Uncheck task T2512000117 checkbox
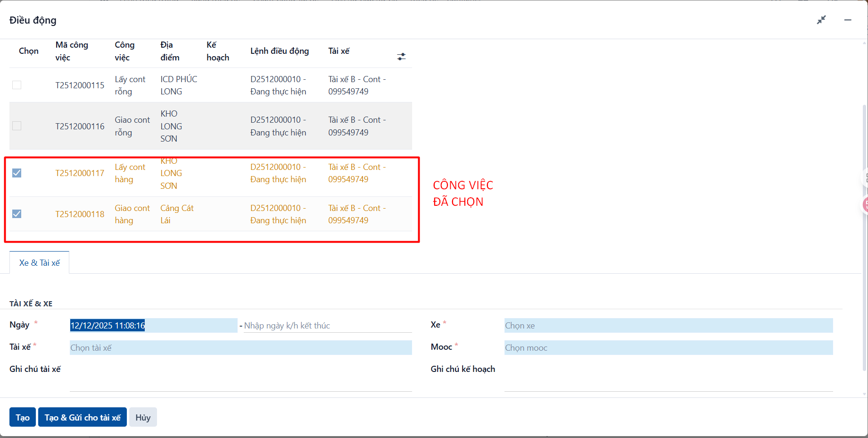 pos(17,173)
